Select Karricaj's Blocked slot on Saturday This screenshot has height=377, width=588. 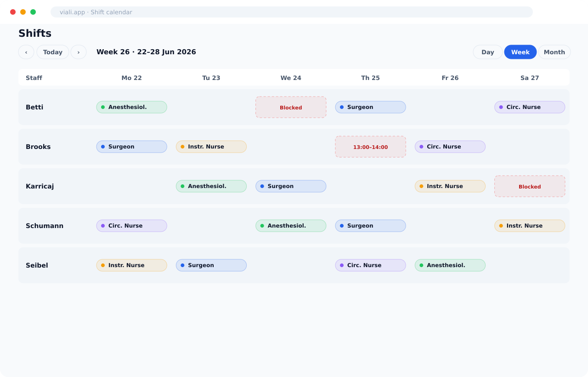[x=530, y=186]
